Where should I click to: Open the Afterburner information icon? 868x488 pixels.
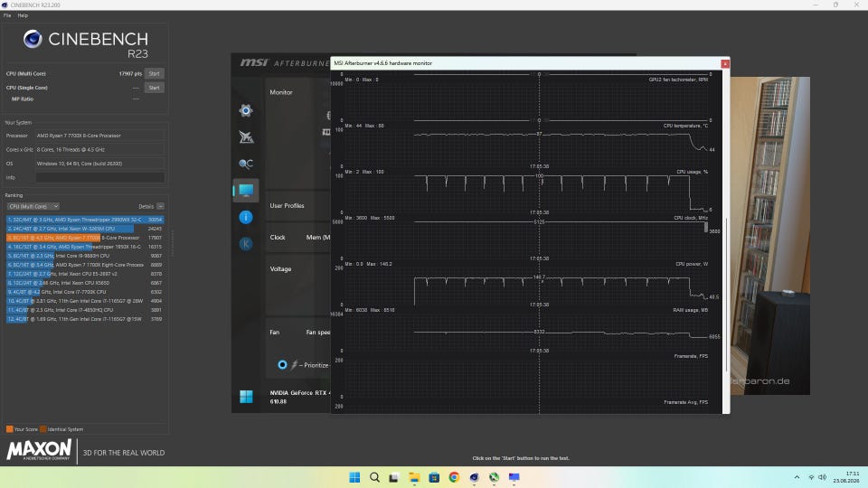pyautogui.click(x=246, y=217)
